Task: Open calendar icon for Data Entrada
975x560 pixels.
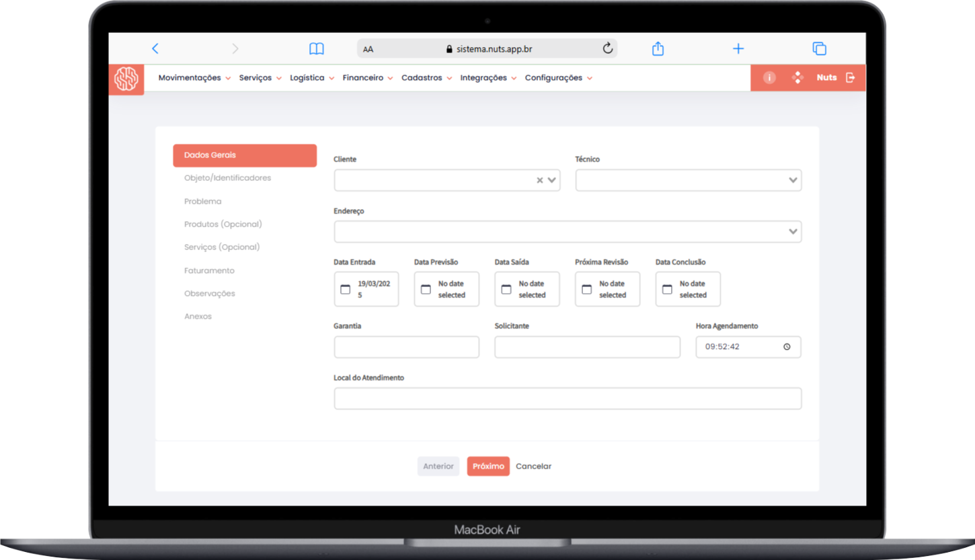Action: point(346,289)
